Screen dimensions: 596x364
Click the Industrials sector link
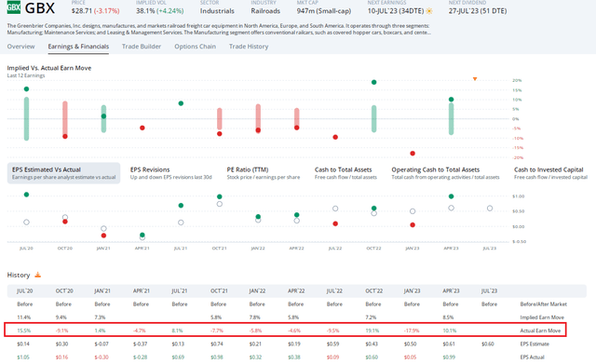pyautogui.click(x=217, y=11)
